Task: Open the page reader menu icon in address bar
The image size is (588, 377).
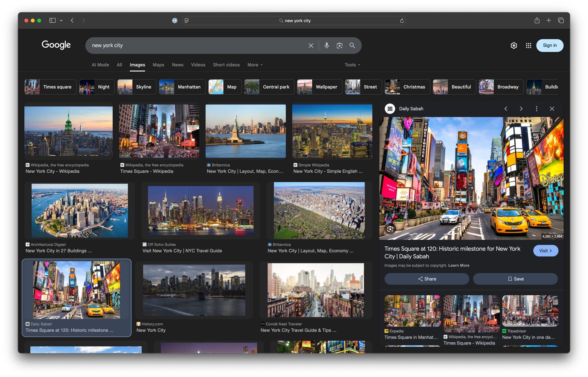Action: pyautogui.click(x=186, y=21)
